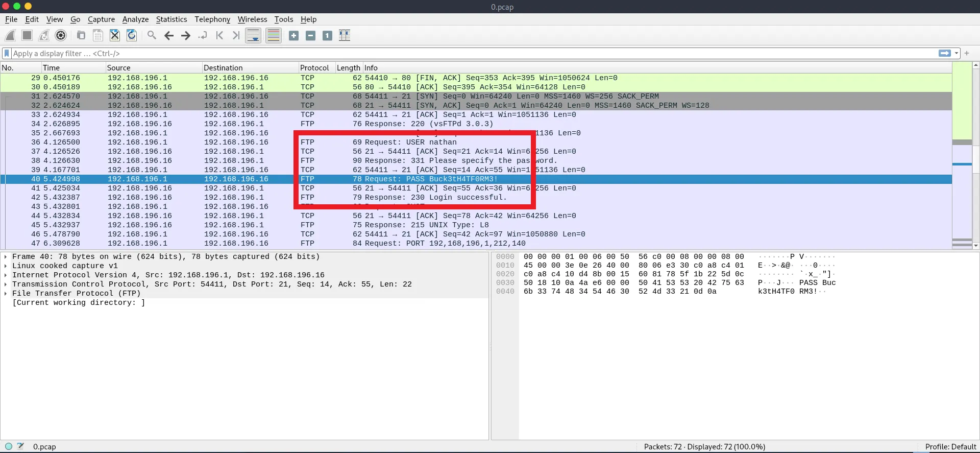Jump to the last packet
The width and height of the screenshot is (980, 453).
click(x=236, y=36)
